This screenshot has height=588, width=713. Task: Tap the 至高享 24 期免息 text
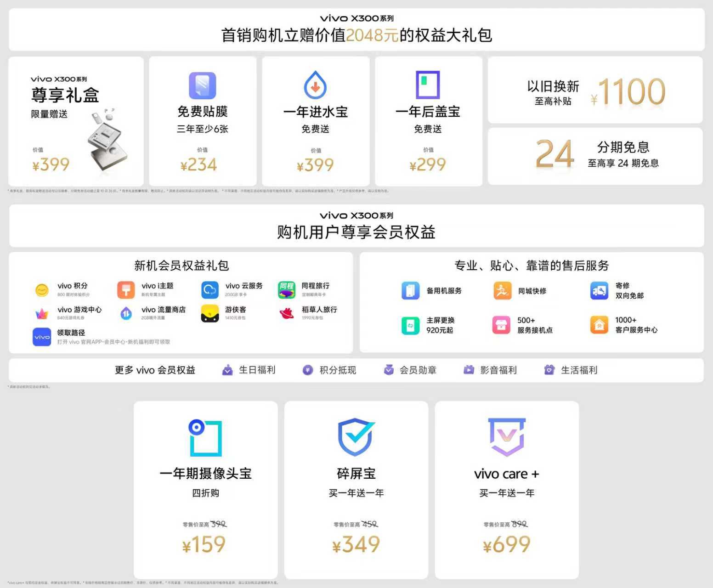pos(623,163)
